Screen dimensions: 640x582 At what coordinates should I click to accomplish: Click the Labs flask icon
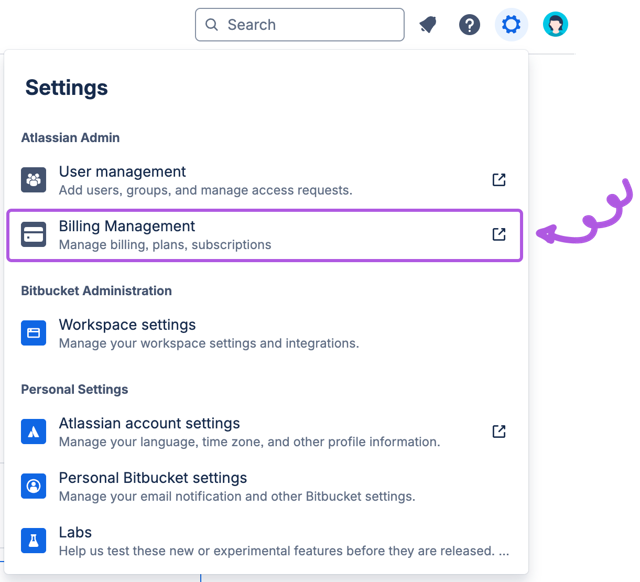(33, 540)
